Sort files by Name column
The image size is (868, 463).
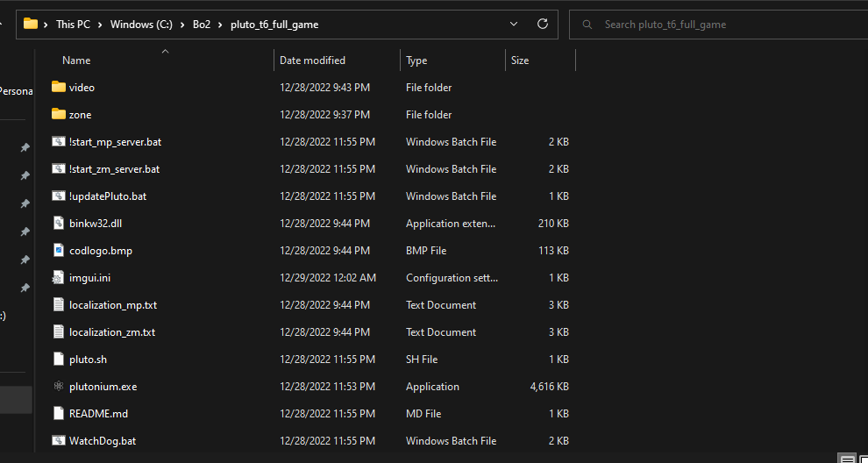click(x=76, y=61)
